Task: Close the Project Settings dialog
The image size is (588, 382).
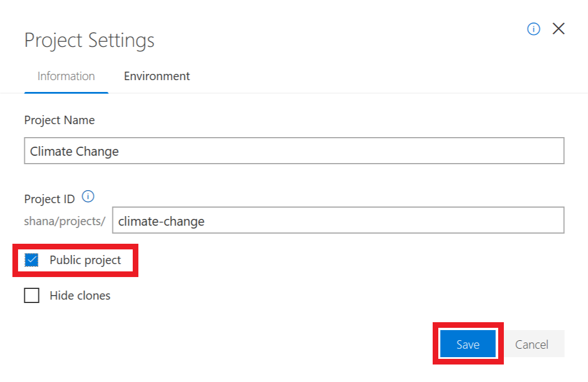Action: (x=559, y=28)
